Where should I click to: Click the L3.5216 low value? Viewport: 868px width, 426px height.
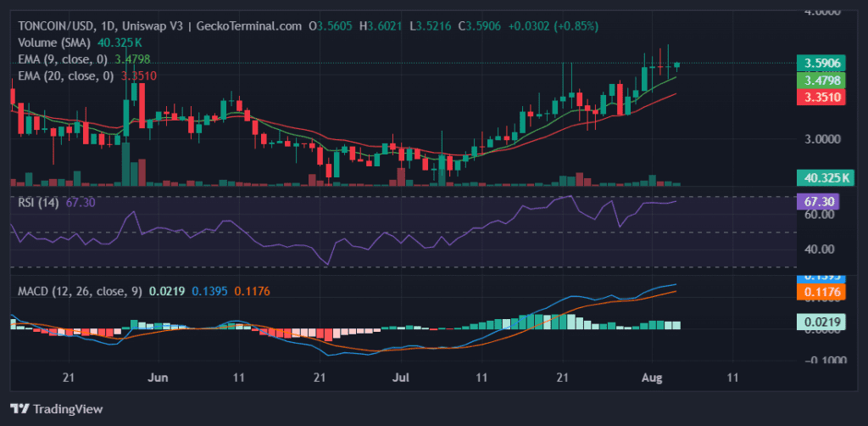430,26
